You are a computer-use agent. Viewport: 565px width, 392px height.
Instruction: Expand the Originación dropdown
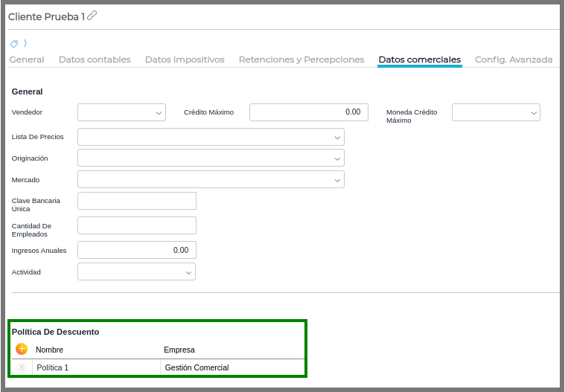click(211, 158)
